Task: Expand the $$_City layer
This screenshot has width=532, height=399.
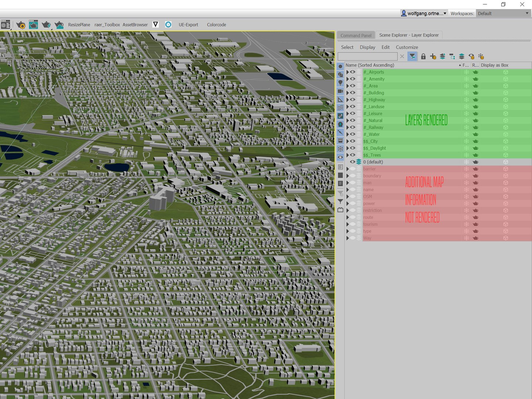Action: (x=348, y=141)
